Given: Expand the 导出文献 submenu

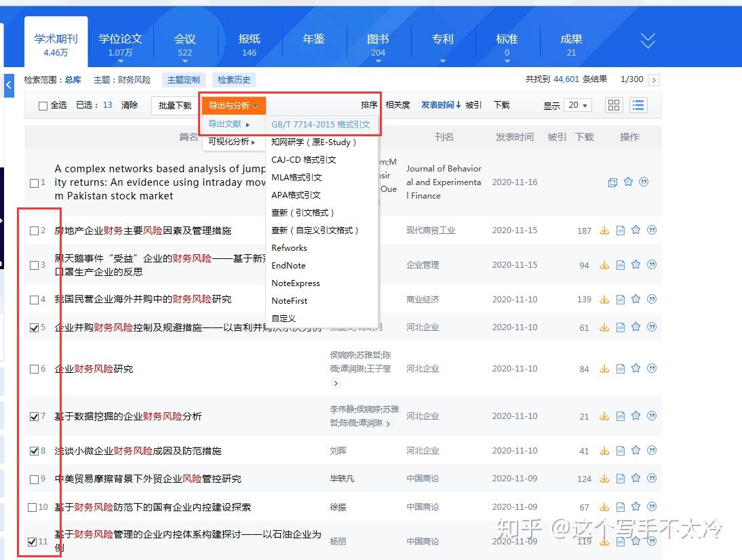Looking at the screenshot, I should pos(229,124).
